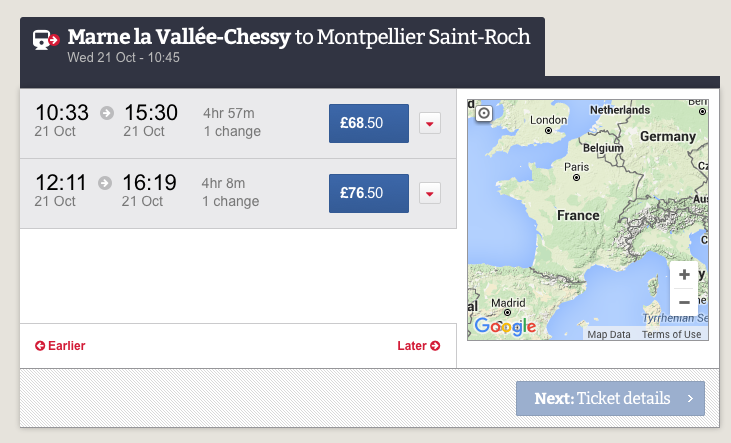Image resolution: width=731 pixels, height=443 pixels.
Task: Click the train icon in the header
Action: [46, 40]
